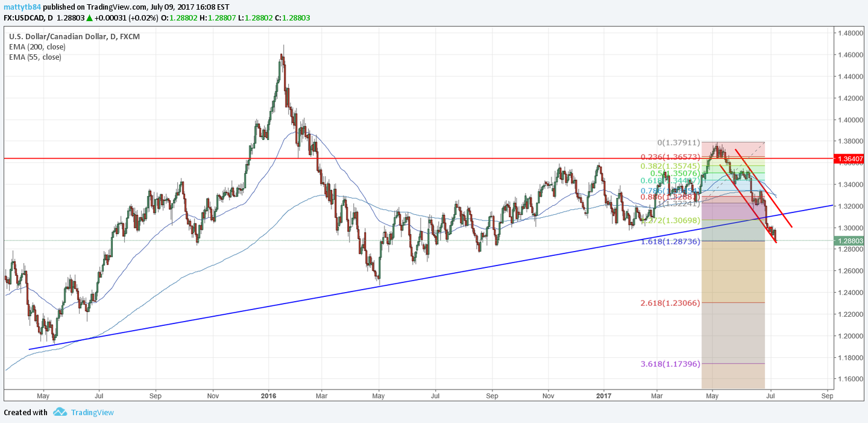Click the 1.48000 price axis label
Image resolution: width=868 pixels, height=423 pixels.
click(x=849, y=33)
